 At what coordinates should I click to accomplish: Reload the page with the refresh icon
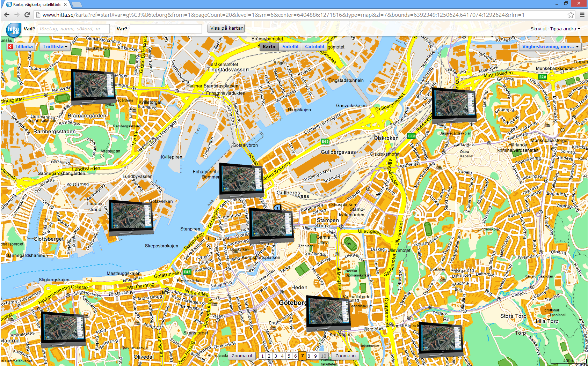pyautogui.click(x=27, y=15)
